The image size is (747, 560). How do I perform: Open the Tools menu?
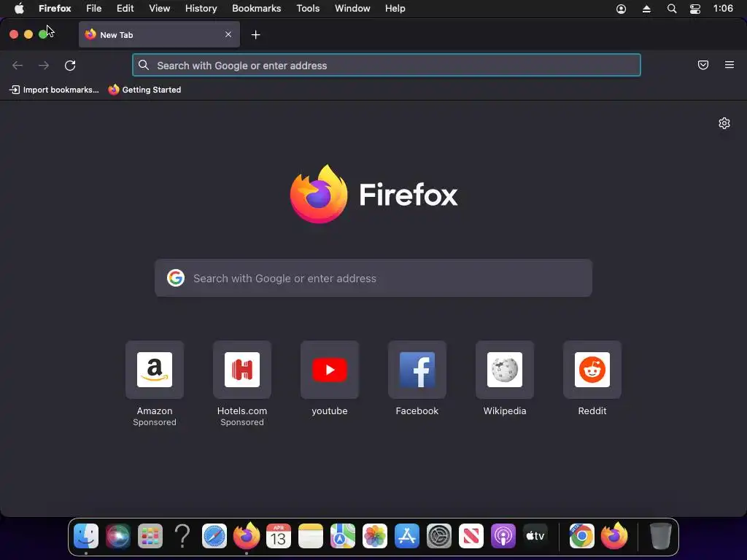click(308, 9)
